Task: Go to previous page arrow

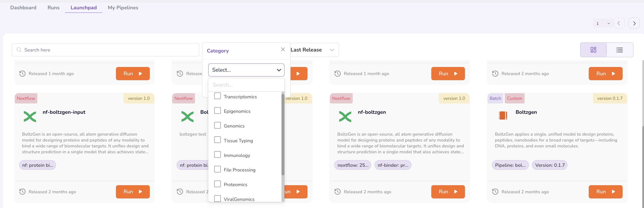Action: point(619,23)
